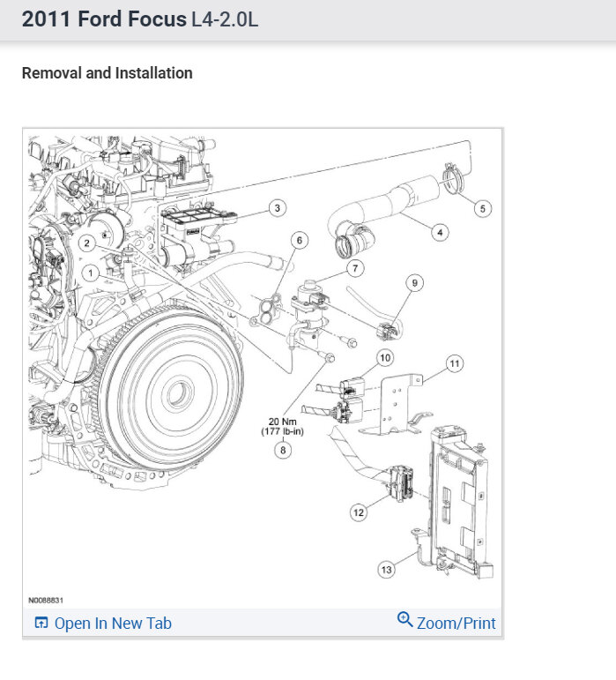Click callout number 1 in the diagram
Screen dimensions: 616x680
click(x=91, y=273)
